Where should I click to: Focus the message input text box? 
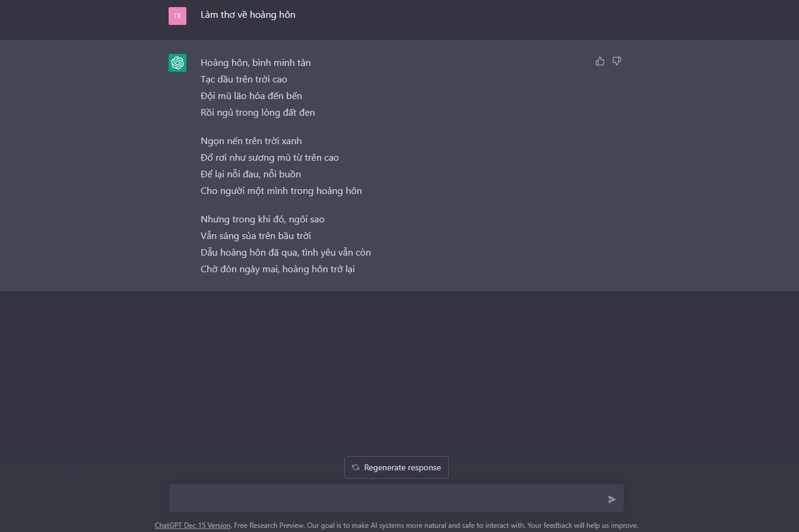pyautogui.click(x=386, y=499)
